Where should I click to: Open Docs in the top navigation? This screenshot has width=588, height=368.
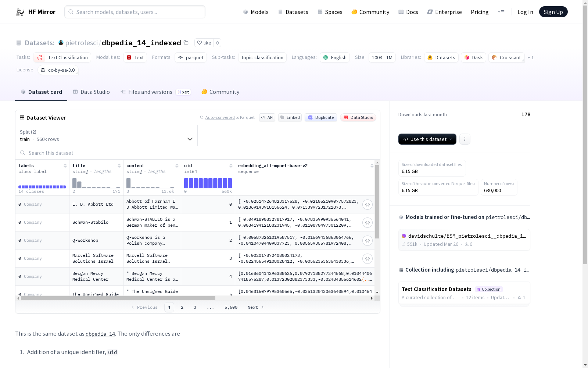point(408,12)
